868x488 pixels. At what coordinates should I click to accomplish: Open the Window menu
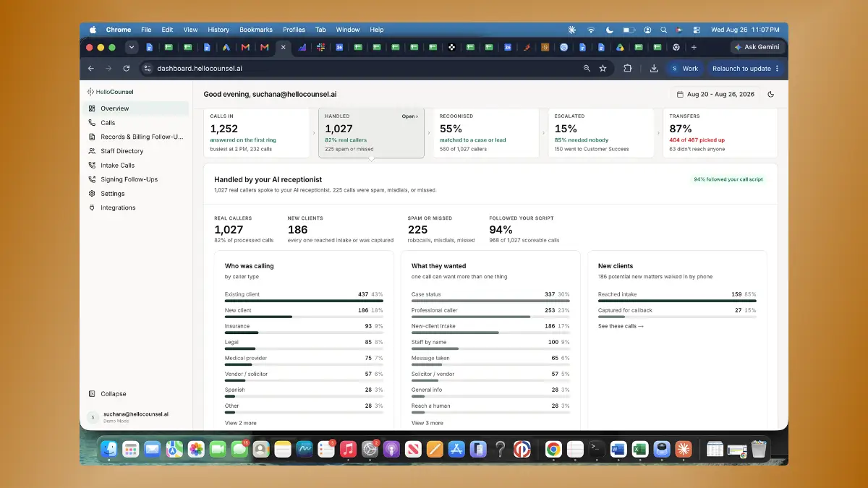click(x=348, y=30)
